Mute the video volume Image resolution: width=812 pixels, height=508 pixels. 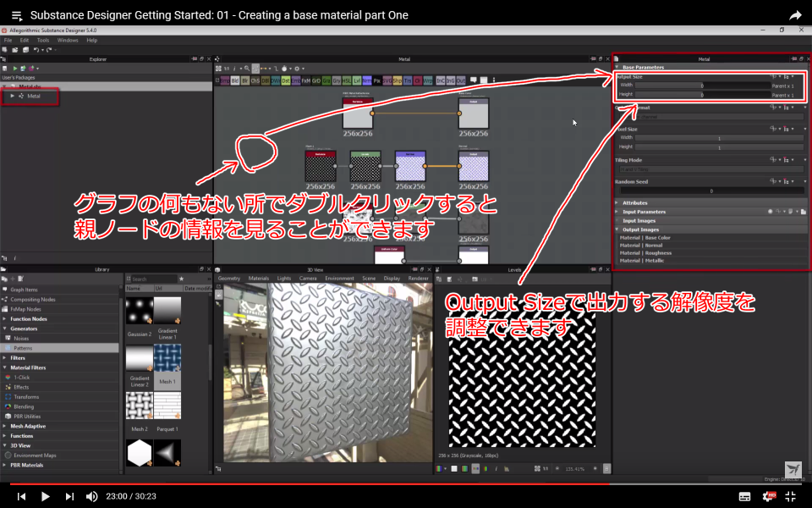[x=91, y=496]
